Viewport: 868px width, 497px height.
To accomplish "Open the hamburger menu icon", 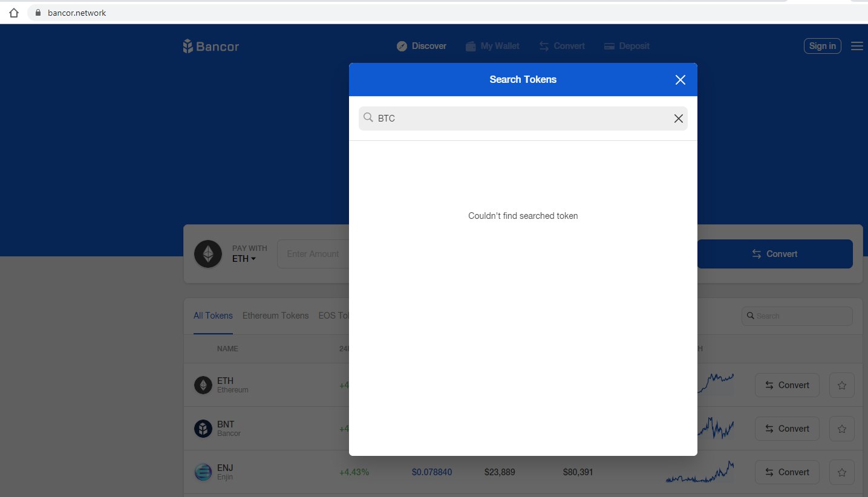I will click(x=857, y=46).
